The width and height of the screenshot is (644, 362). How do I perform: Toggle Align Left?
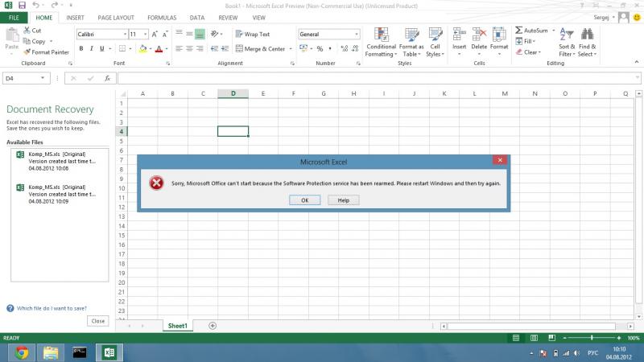click(x=179, y=48)
